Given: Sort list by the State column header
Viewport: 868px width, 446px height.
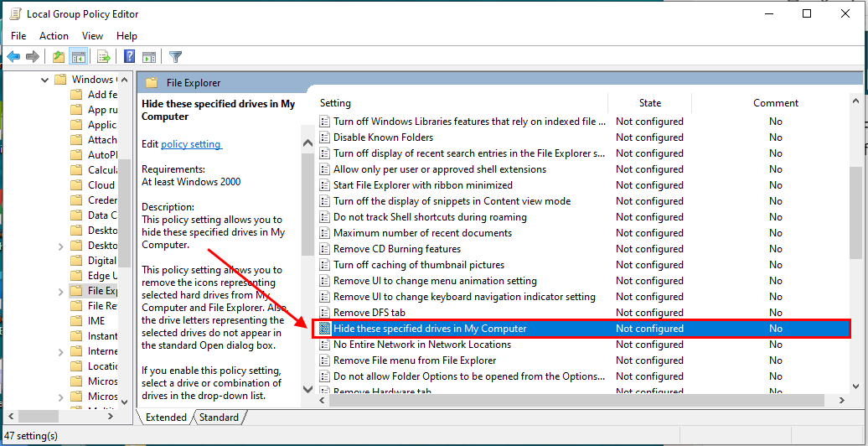Looking at the screenshot, I should click(x=649, y=103).
